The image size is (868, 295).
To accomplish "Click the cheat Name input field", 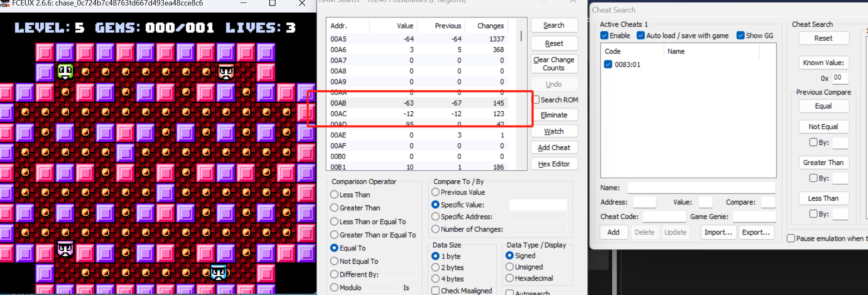I will click(x=701, y=188).
